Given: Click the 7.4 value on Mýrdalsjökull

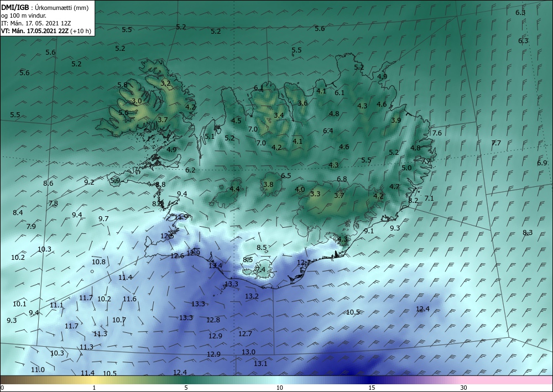Looking at the screenshot, I should tap(260, 270).
